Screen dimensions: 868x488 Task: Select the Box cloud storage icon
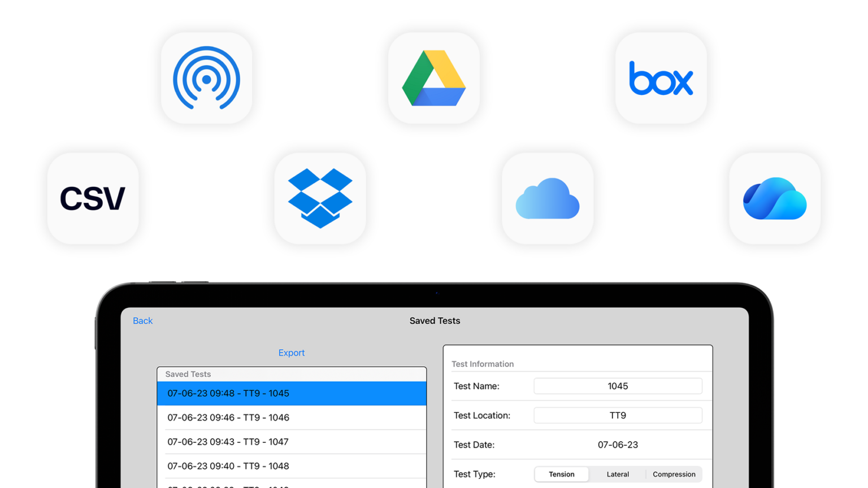point(661,78)
